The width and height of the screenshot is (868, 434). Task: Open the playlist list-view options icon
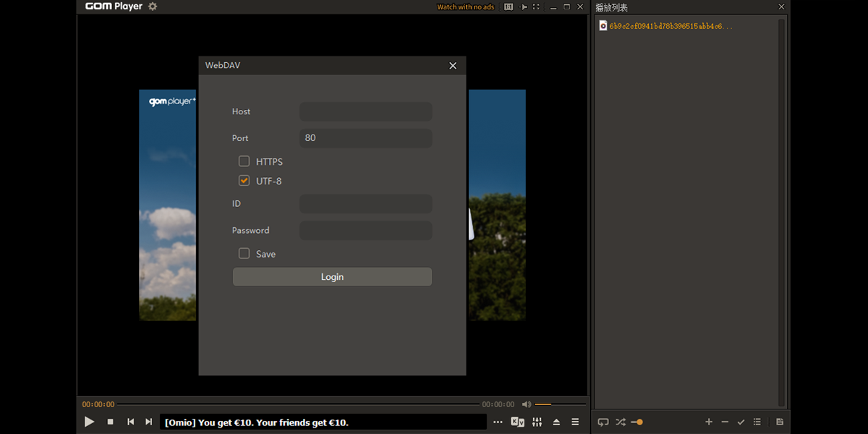click(x=757, y=422)
